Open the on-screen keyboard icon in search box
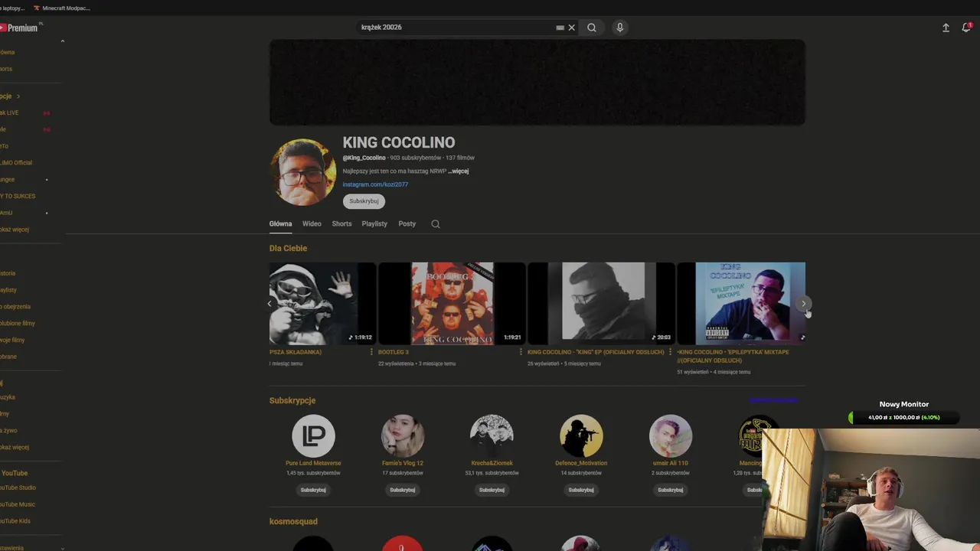The image size is (980, 551). click(x=560, y=28)
